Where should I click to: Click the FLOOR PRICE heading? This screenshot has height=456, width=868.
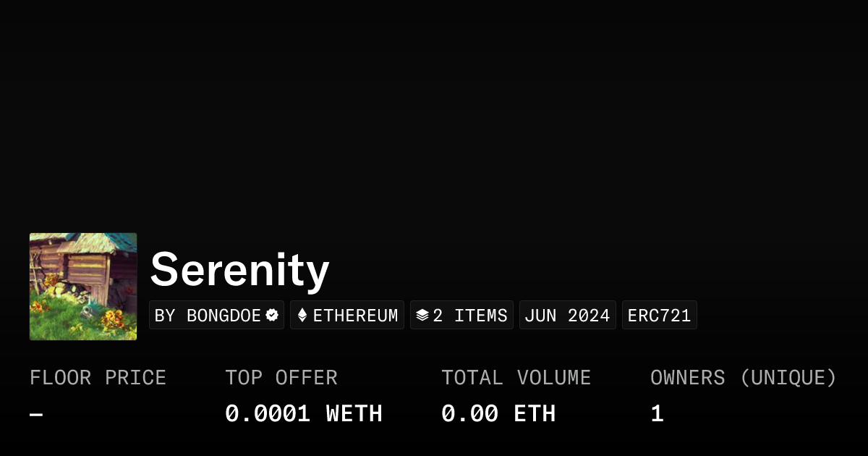point(98,378)
